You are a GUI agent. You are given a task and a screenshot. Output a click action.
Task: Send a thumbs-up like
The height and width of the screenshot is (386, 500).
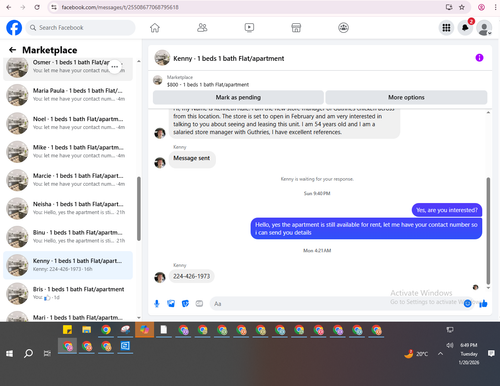point(483,303)
